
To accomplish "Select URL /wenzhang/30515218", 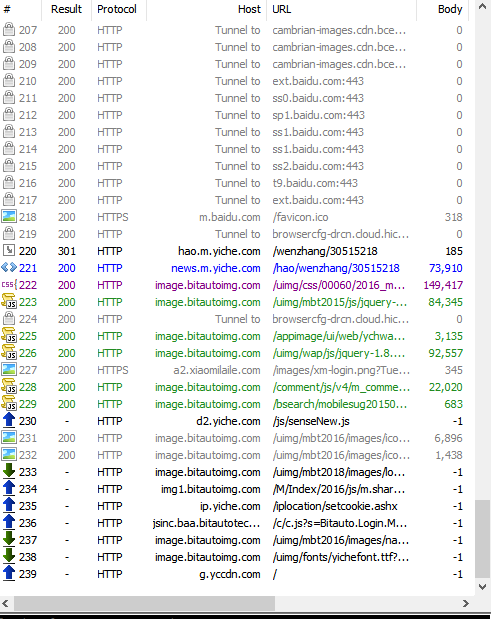I will point(325,251).
